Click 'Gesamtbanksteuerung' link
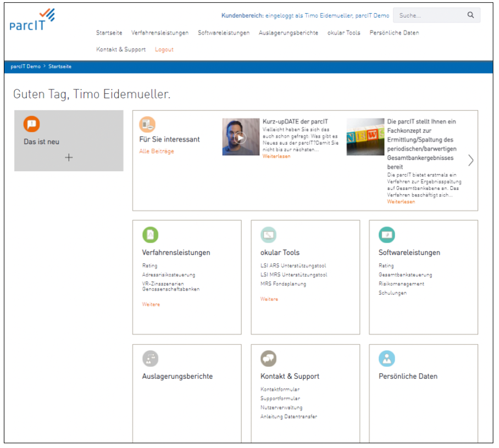 click(405, 275)
